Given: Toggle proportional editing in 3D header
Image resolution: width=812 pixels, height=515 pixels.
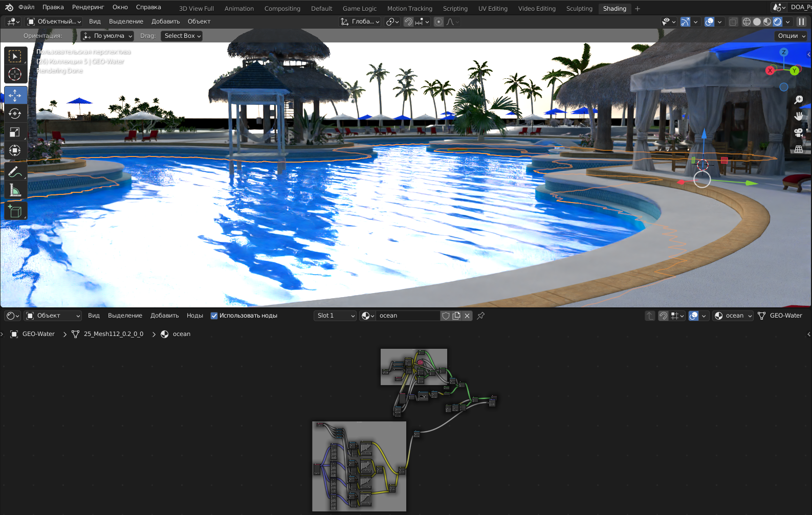Looking at the screenshot, I should [x=438, y=22].
